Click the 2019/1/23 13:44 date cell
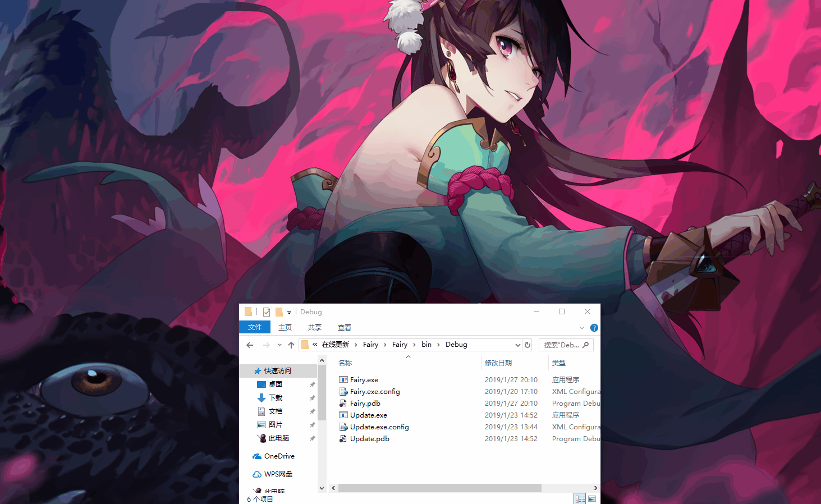 (511, 427)
